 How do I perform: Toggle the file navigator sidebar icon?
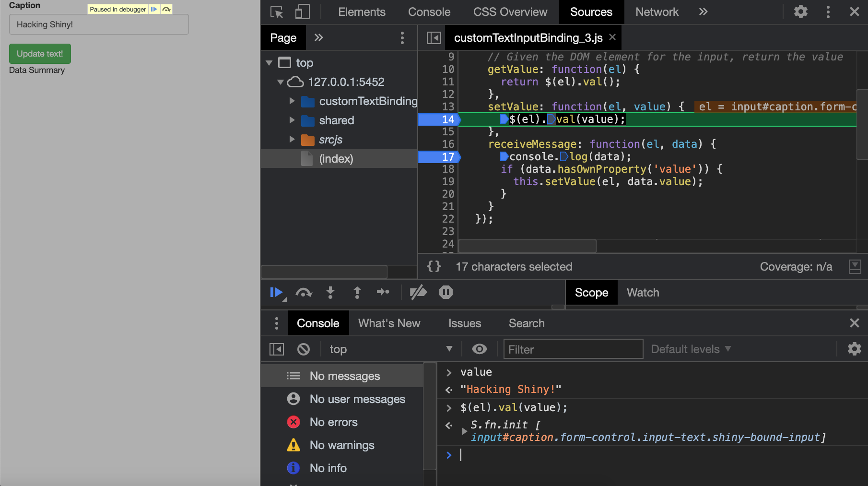coord(434,38)
